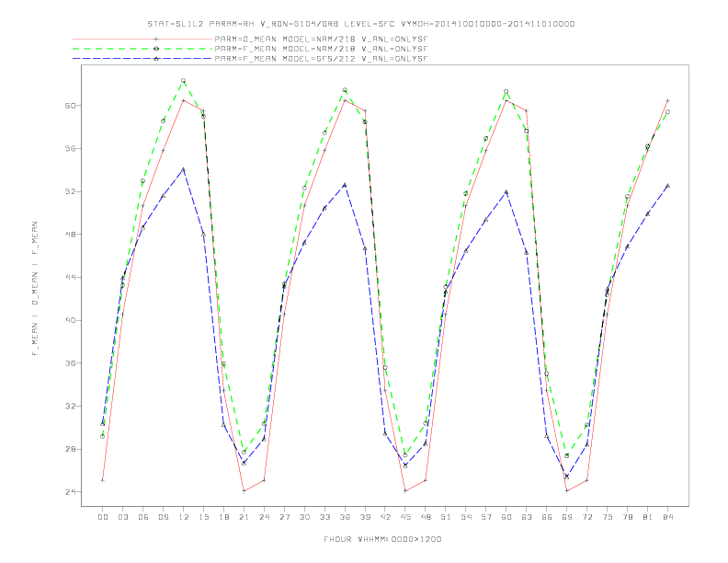The height and width of the screenshot is (563, 728).
Task: Click the triangle marker on the blue legend line
Action: click(x=156, y=59)
